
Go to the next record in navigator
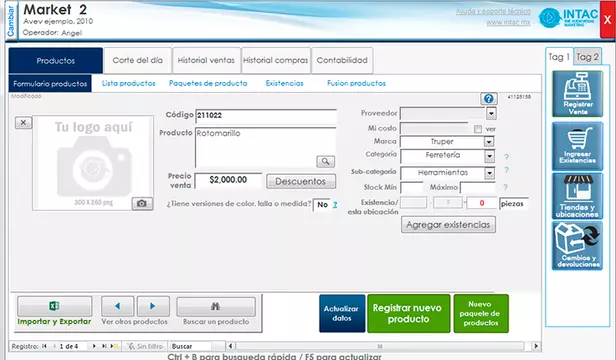94,346
